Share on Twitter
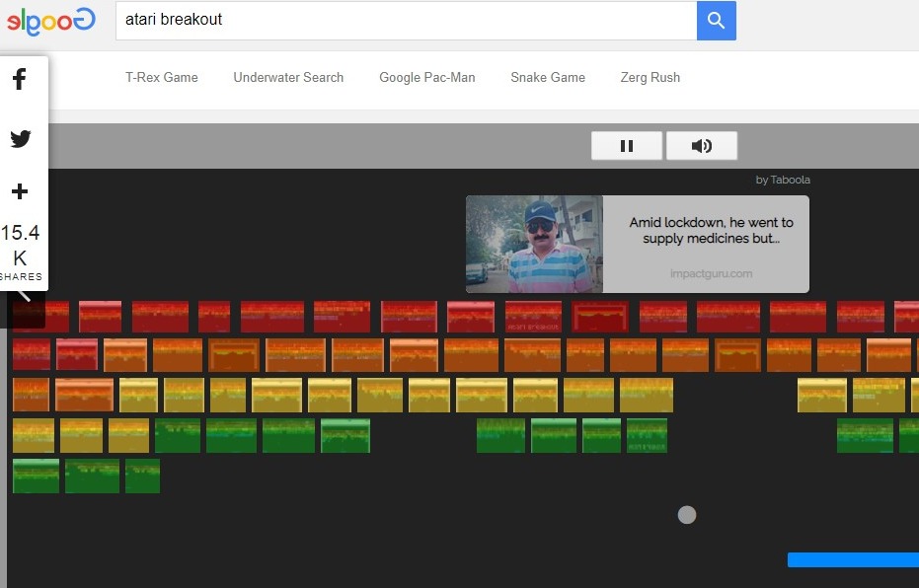Viewport: 919px width, 588px height. point(20,139)
